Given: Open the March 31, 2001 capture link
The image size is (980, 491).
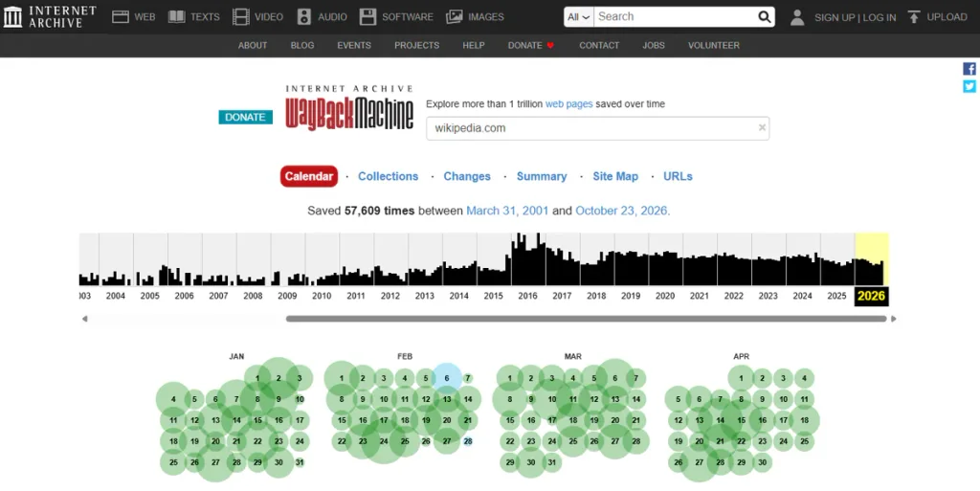Looking at the screenshot, I should [x=507, y=211].
